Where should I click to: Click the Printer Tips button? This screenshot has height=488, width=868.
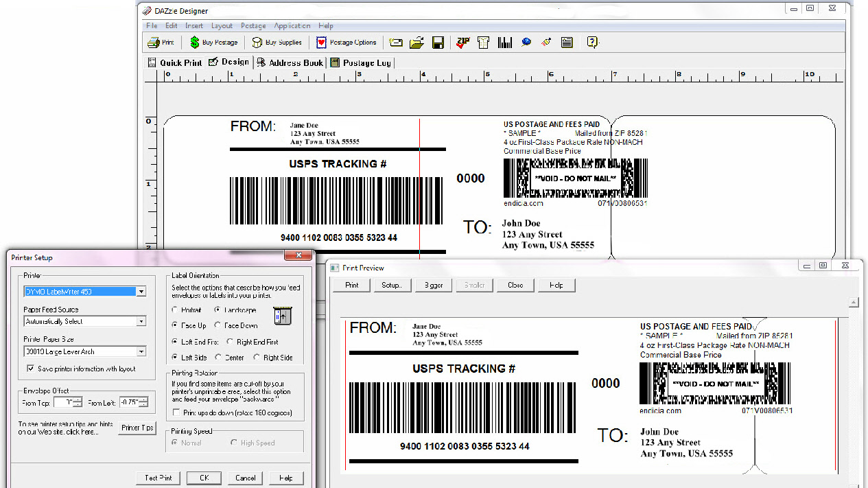click(137, 428)
